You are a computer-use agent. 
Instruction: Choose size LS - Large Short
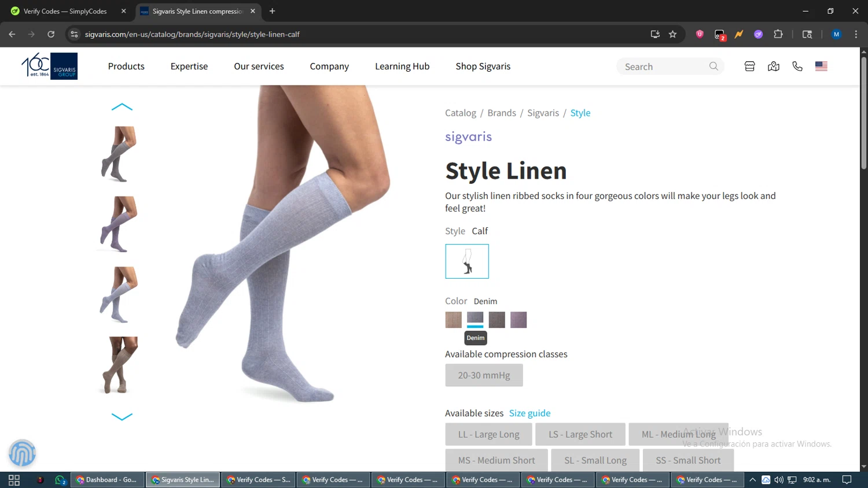(x=580, y=434)
